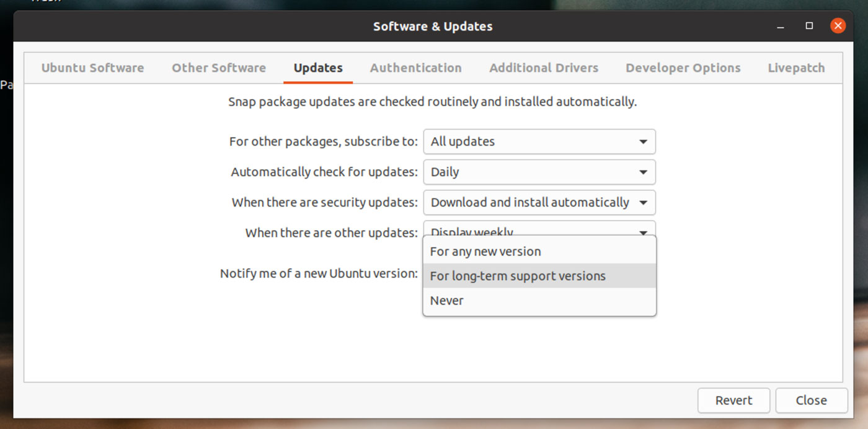868x429 pixels.
Task: Switch to Developer Options tab
Action: (683, 68)
